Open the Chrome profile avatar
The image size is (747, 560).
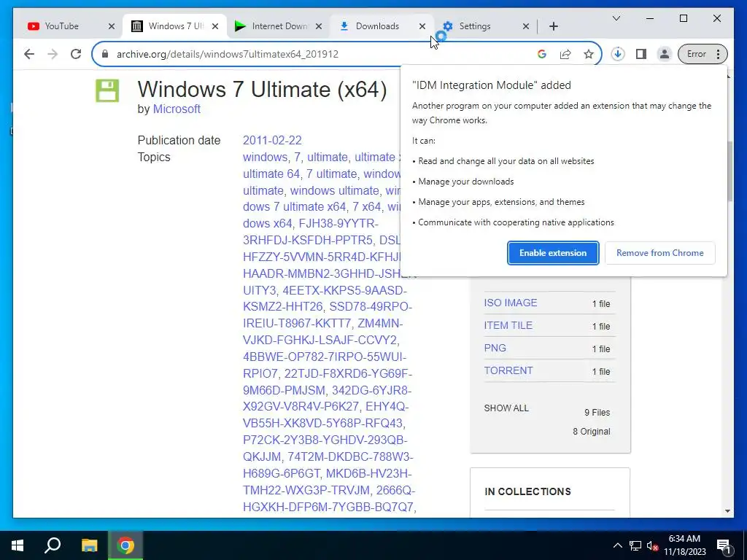[x=664, y=54]
